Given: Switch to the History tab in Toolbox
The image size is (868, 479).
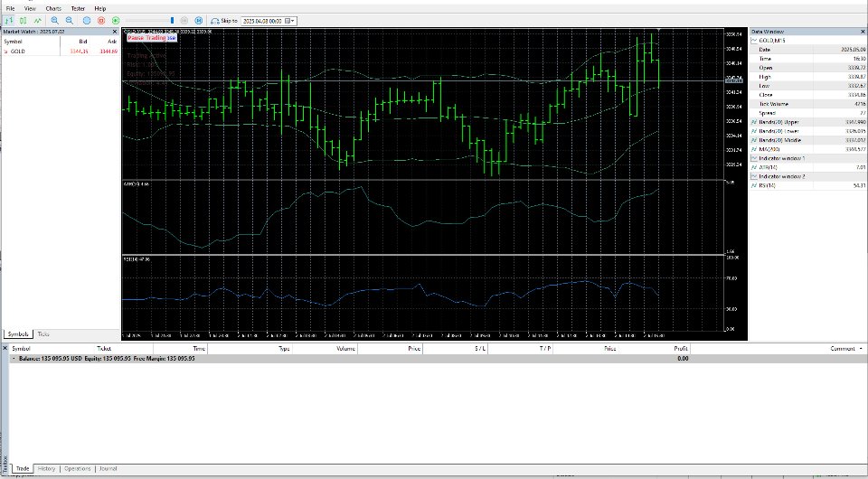Looking at the screenshot, I should 46,468.
